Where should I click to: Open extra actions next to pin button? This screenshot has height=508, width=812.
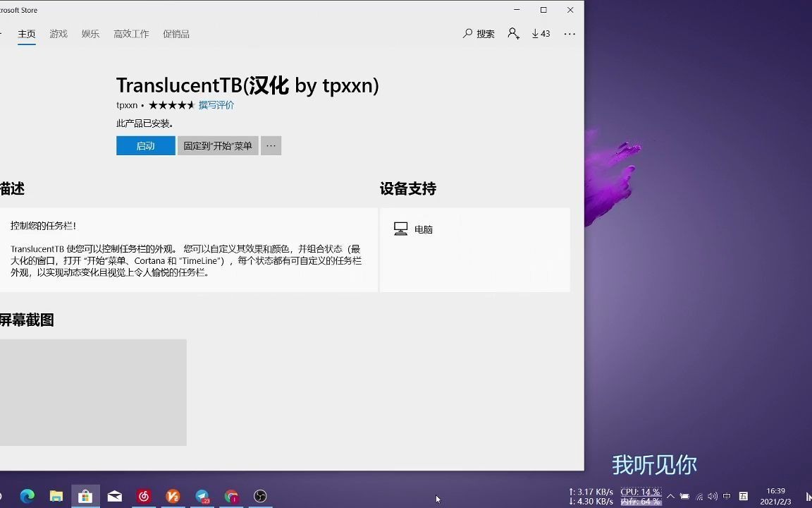[271, 145]
